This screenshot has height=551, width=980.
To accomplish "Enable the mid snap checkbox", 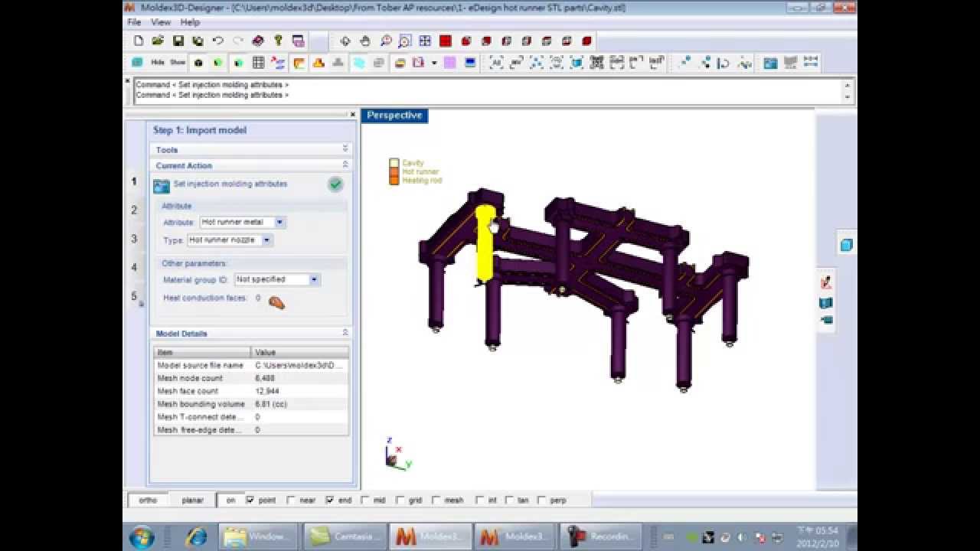I will [x=365, y=500].
